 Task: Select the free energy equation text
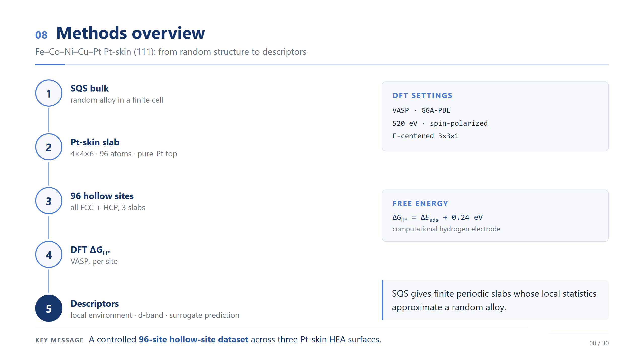pos(437,218)
